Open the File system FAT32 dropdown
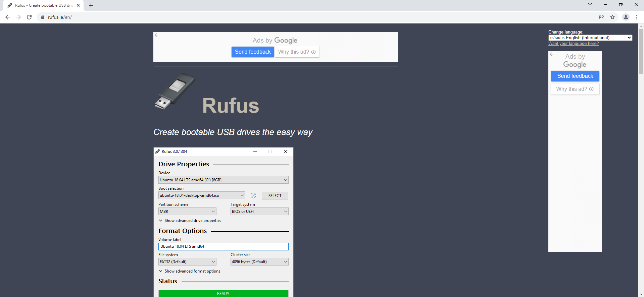Screen dimensions: 644x297 (187, 262)
